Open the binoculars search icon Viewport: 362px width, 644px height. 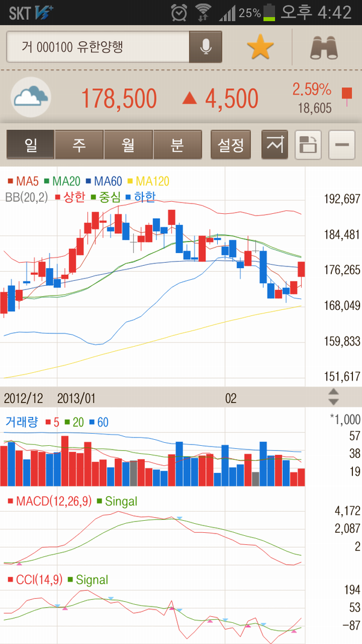point(325,47)
